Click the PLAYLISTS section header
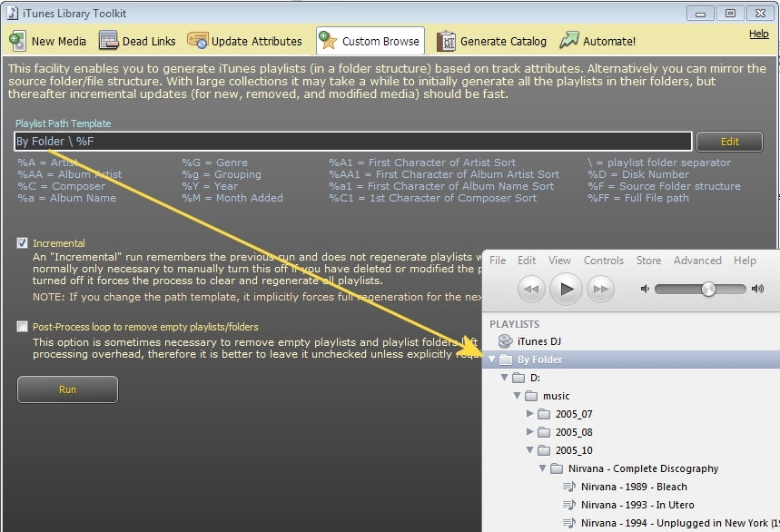The width and height of the screenshot is (780, 532). [x=514, y=324]
